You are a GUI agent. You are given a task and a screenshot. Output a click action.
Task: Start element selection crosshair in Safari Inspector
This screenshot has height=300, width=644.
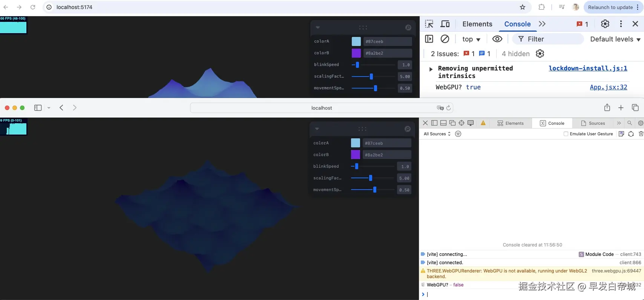462,123
